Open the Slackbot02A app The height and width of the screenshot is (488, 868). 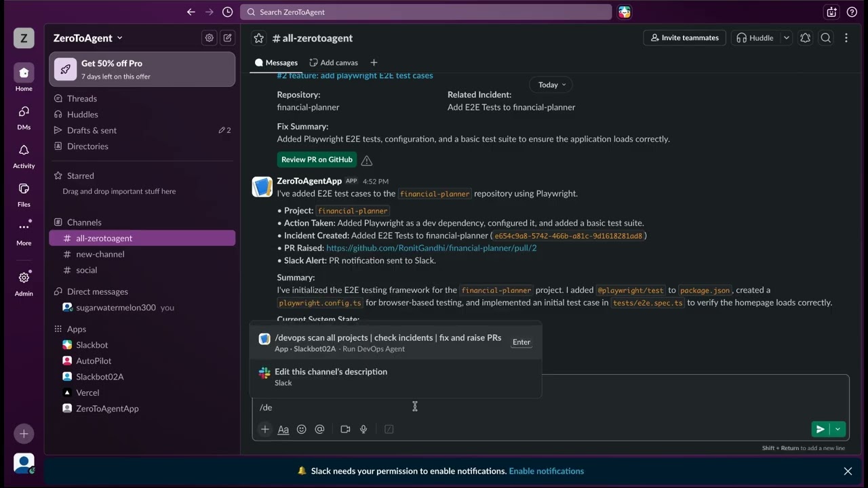[142, 377]
